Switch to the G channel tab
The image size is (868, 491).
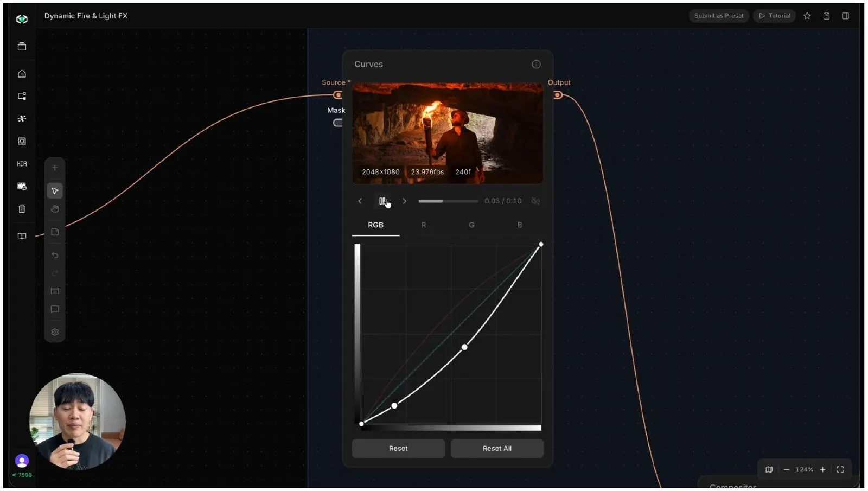point(471,225)
